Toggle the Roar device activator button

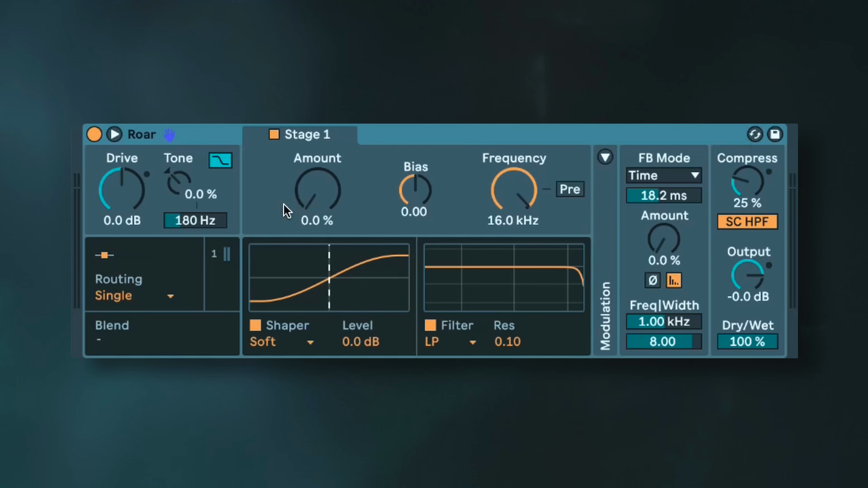(94, 134)
